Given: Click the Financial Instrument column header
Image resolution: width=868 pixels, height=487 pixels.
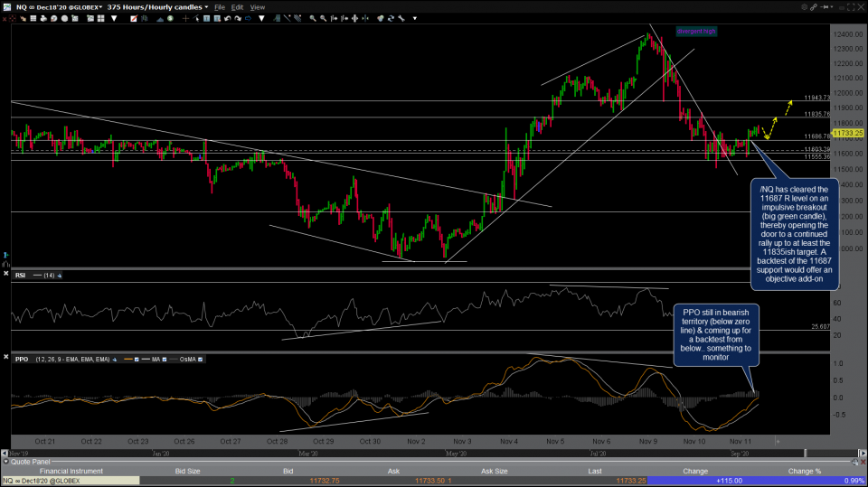Looking at the screenshot, I should (71, 471).
